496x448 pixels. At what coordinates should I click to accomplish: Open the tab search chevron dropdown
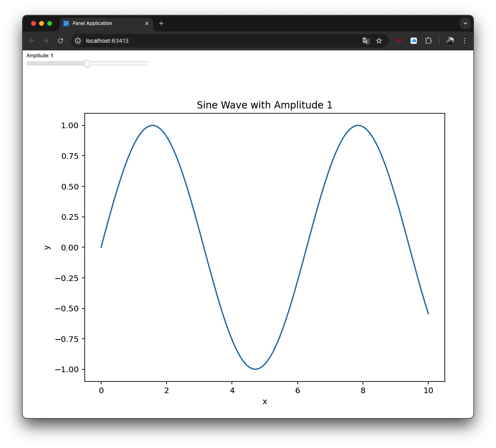pos(465,23)
